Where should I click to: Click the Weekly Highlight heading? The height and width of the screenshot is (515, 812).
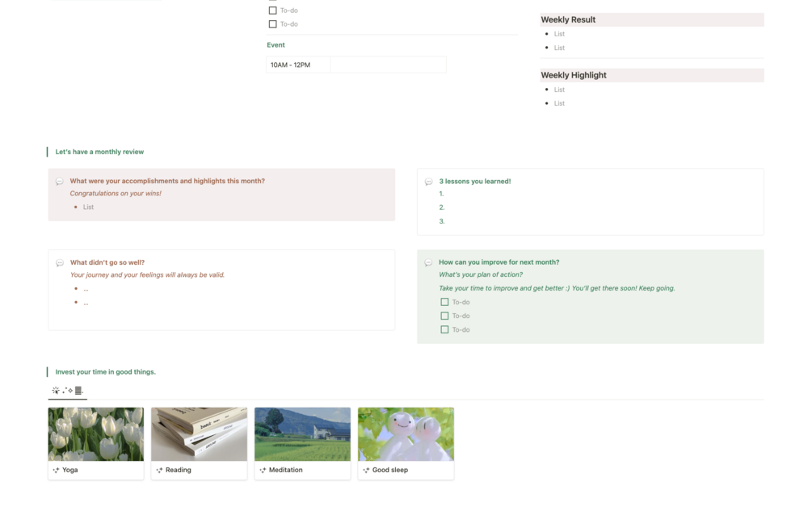pyautogui.click(x=574, y=75)
